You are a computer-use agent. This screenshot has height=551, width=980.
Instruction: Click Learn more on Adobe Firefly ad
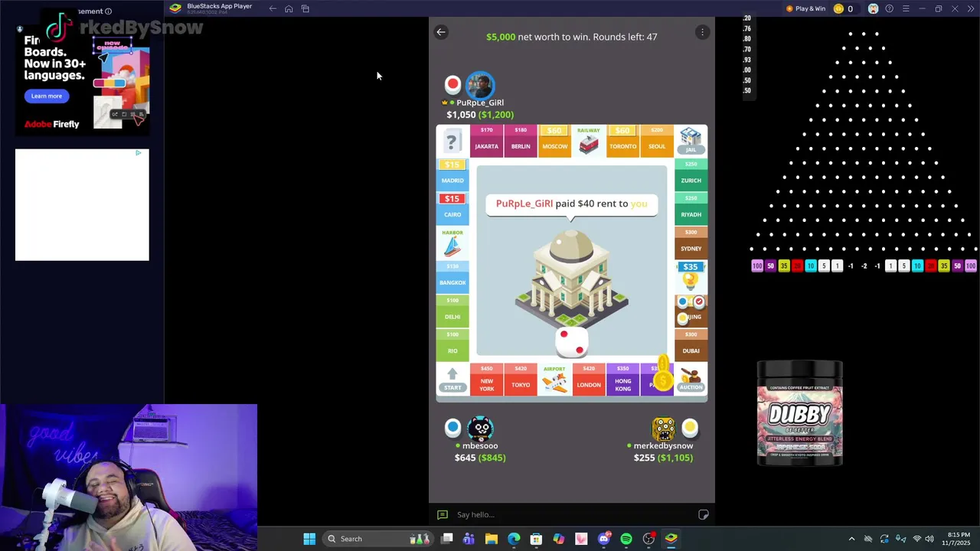click(47, 96)
